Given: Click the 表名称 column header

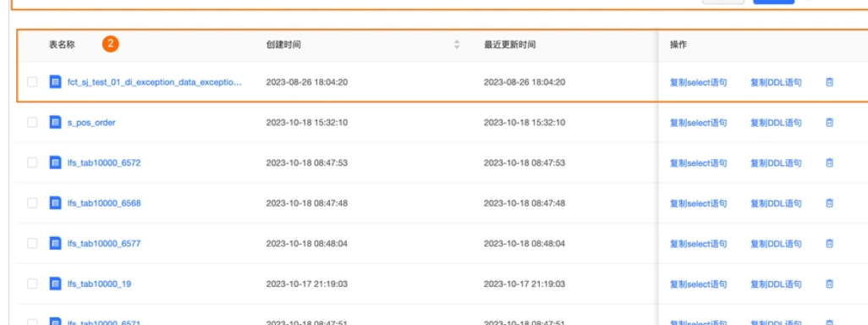Looking at the screenshot, I should (62, 45).
